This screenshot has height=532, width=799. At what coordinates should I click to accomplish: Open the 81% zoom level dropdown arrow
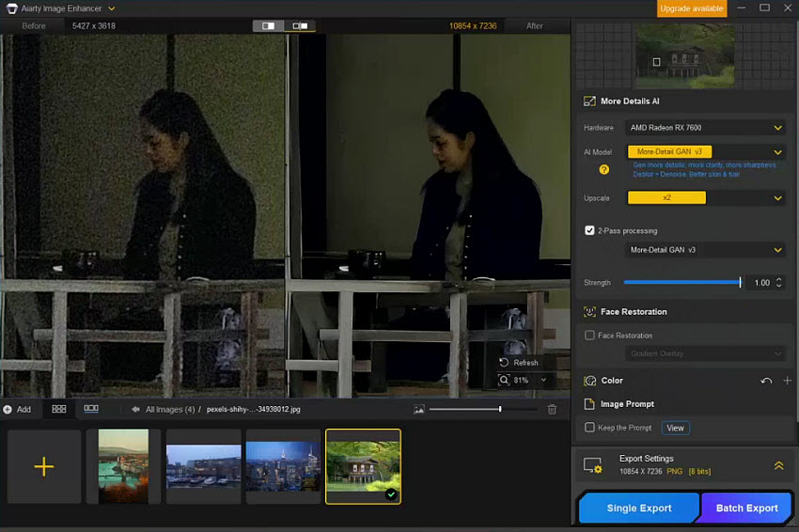543,380
